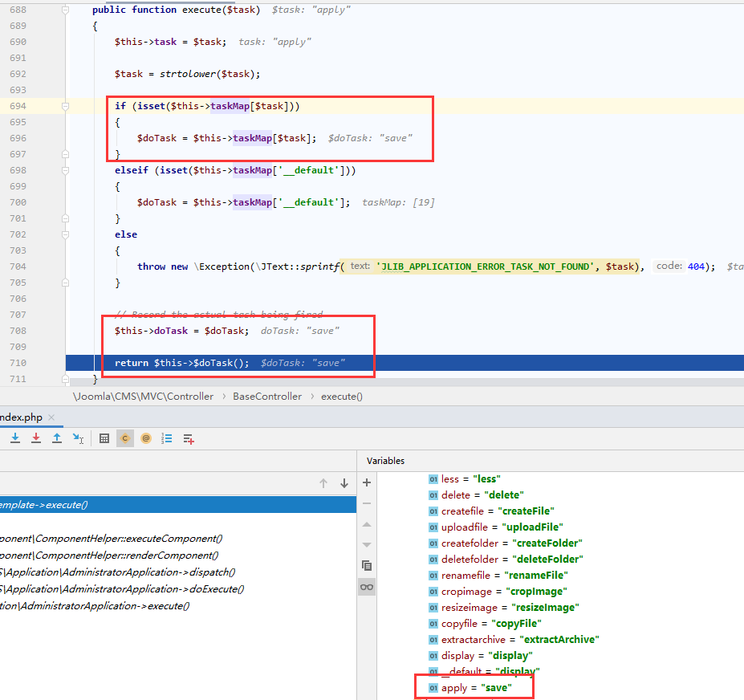Remove a watch with minus icon

[367, 503]
